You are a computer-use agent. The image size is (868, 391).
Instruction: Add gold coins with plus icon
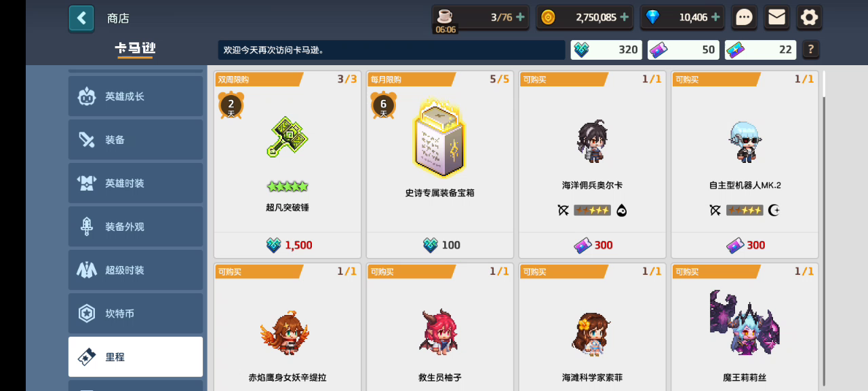point(624,17)
